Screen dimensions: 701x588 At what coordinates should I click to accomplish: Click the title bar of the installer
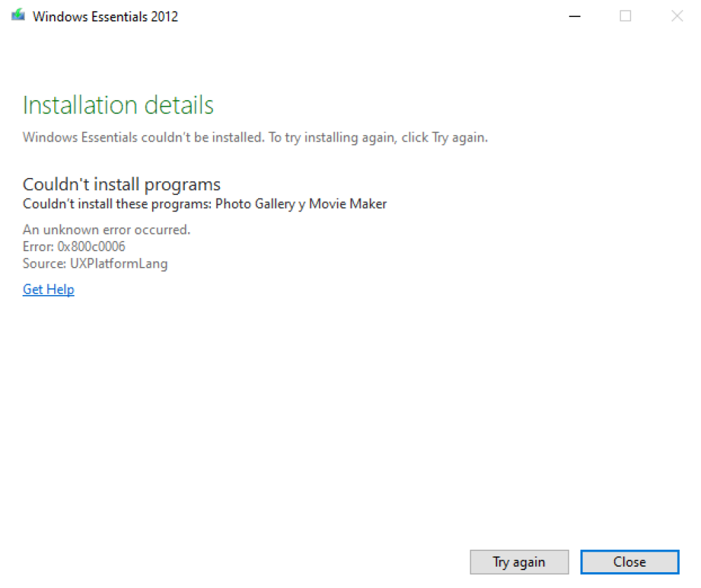coord(342,15)
